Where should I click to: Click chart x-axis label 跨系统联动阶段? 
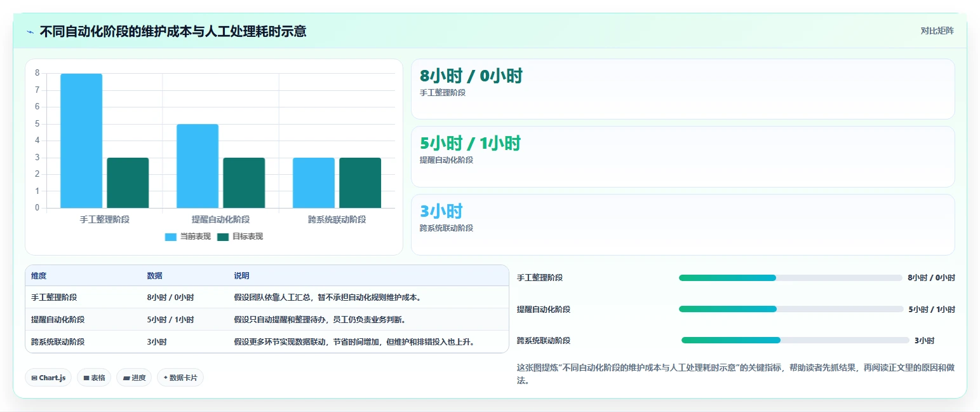[337, 219]
